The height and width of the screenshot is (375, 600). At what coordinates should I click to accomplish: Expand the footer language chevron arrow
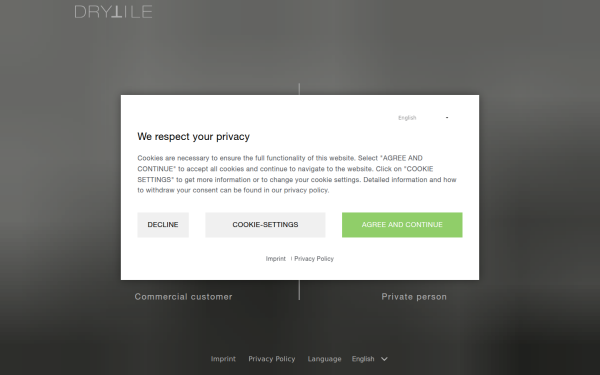click(385, 359)
